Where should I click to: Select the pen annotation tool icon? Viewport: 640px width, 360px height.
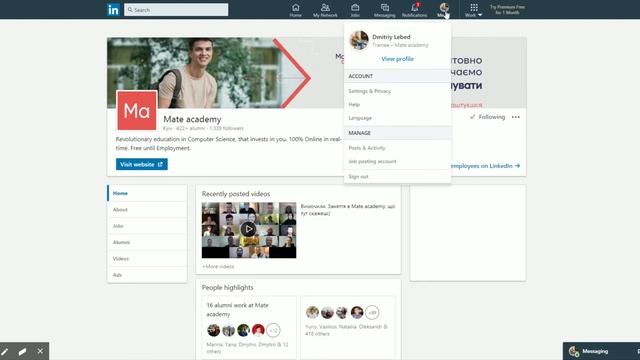(x=5, y=351)
